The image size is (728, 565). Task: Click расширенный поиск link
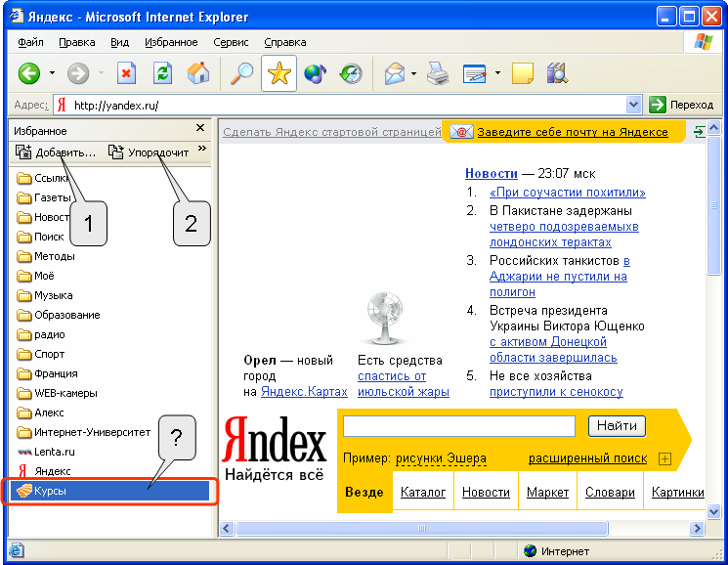[588, 458]
